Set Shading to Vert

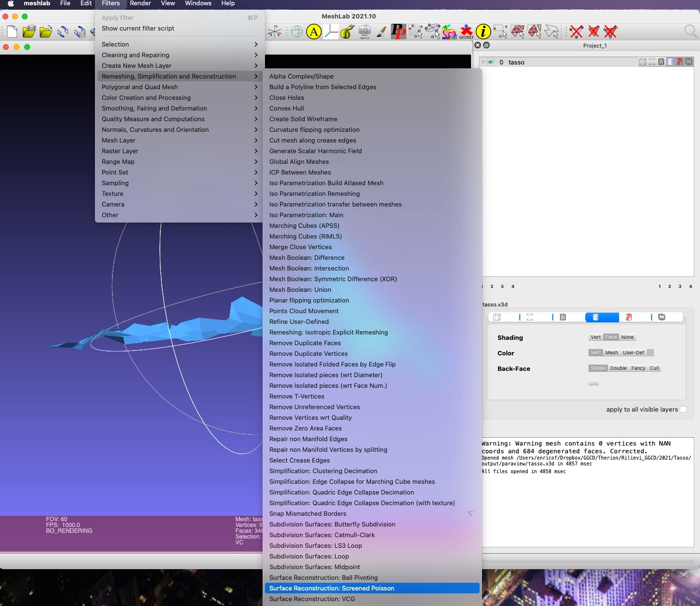[595, 337]
